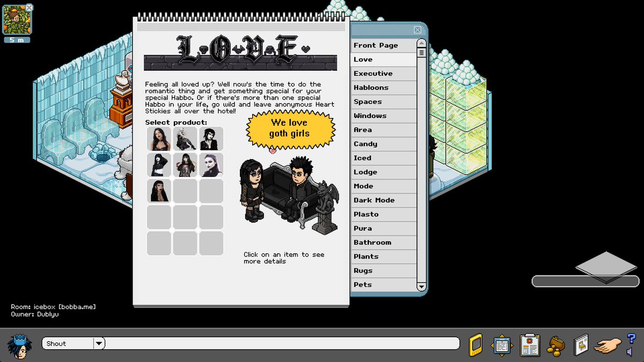Viewport: 644px width, 362px height.
Task: Select product: dark-haired woman in corset top
Action: tap(159, 139)
